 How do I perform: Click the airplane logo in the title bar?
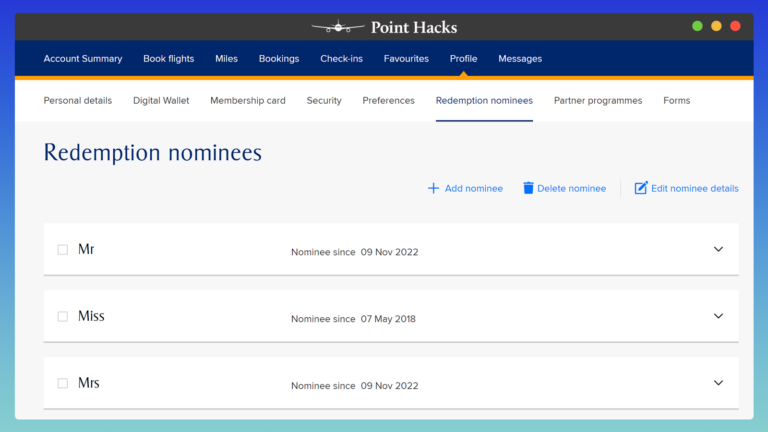coord(338,27)
